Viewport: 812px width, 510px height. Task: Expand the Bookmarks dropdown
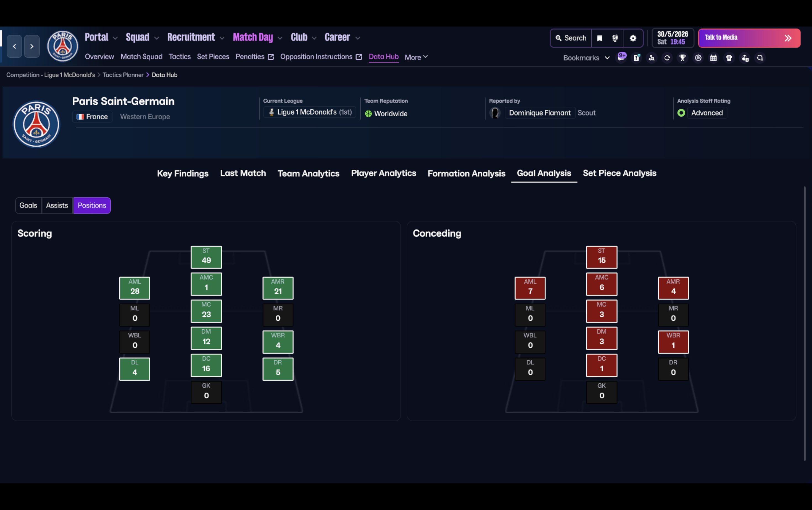(x=586, y=58)
